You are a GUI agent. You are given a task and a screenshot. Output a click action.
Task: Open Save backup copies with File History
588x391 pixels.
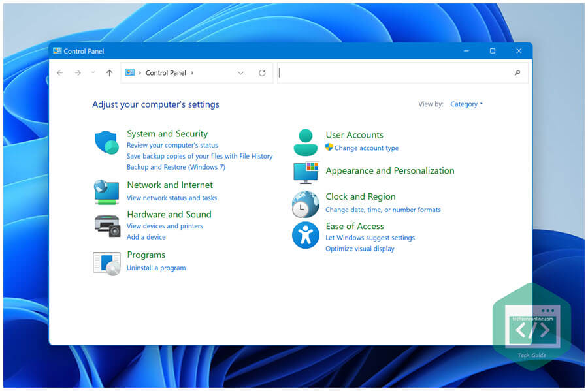pyautogui.click(x=199, y=156)
